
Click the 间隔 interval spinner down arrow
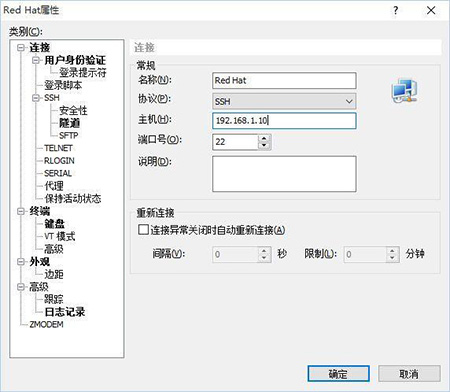264,258
